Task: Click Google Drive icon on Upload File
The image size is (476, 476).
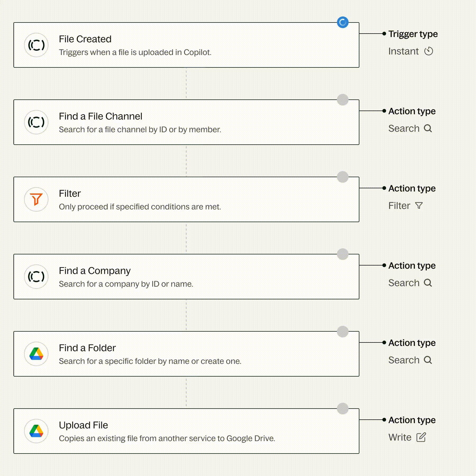Action: point(36,431)
